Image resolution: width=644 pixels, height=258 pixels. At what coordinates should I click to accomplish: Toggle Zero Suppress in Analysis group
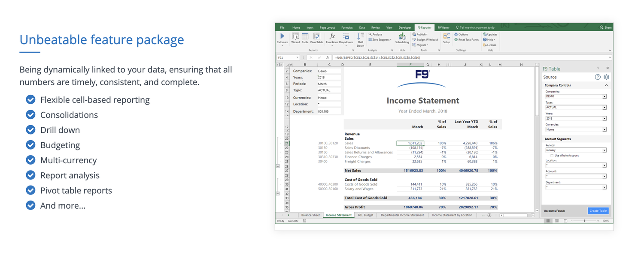tap(379, 39)
